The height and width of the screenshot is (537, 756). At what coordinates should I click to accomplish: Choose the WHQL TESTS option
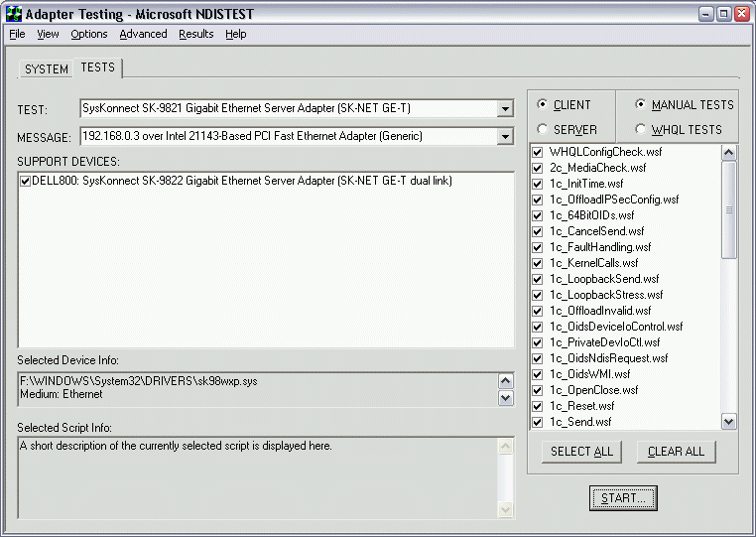point(640,129)
